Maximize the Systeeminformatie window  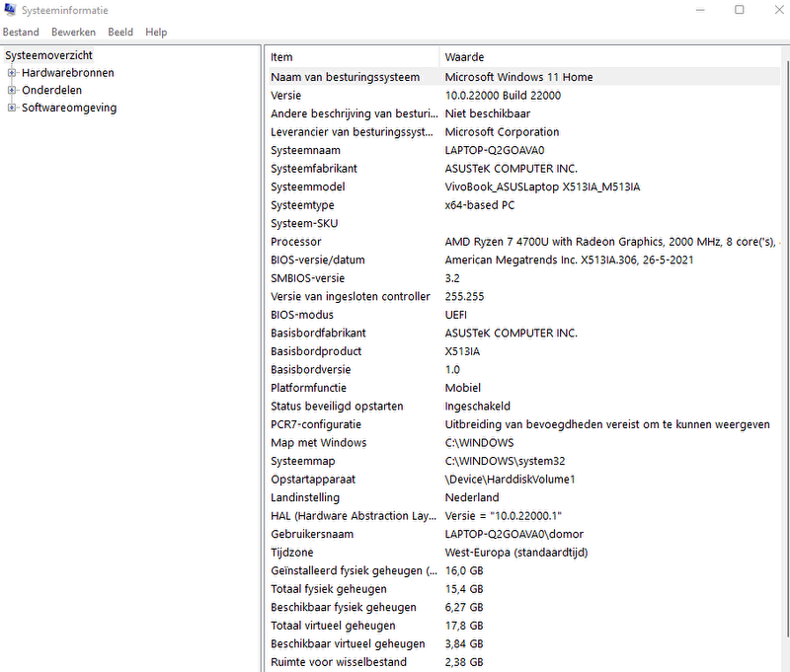pos(740,10)
